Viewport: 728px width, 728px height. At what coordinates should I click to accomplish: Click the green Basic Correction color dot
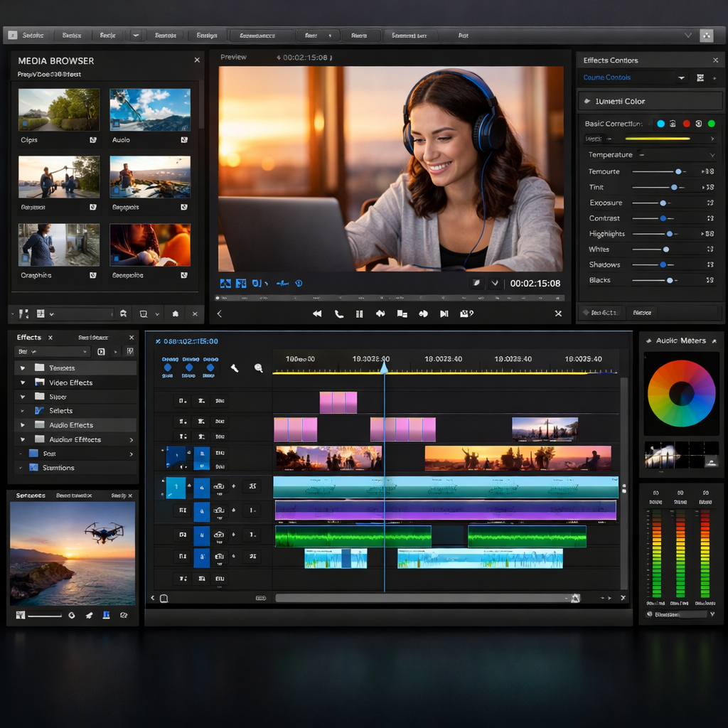[711, 124]
